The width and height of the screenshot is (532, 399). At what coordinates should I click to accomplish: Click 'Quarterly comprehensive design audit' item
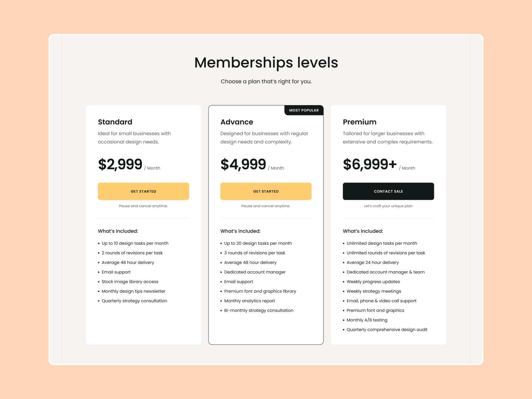coord(387,330)
